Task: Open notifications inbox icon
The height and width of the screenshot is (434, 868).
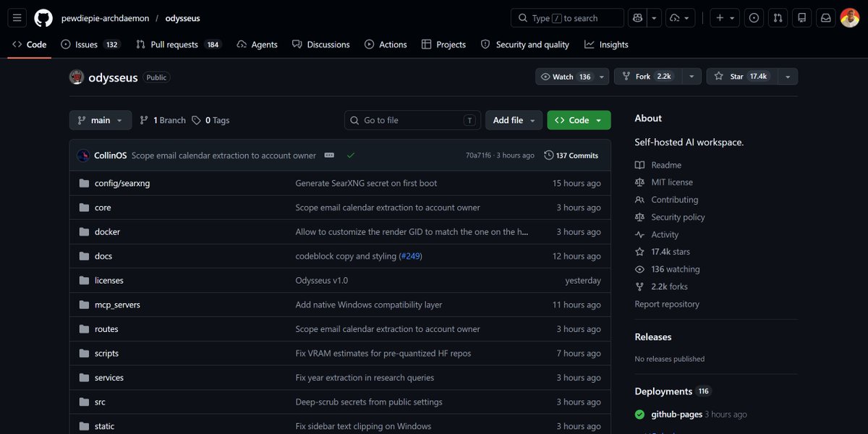Action: point(825,18)
